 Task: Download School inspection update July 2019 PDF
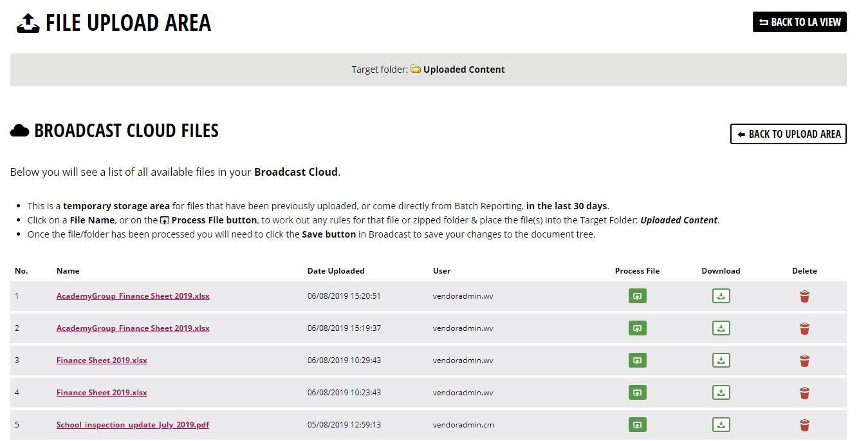(721, 425)
